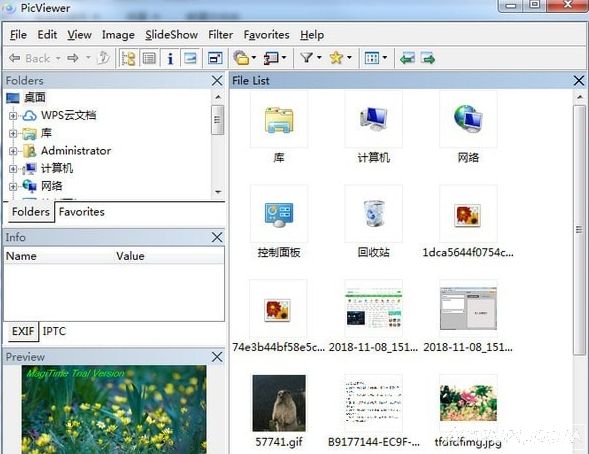The image size is (589, 454).
Task: Click the green previous image arrow
Action: coord(407,58)
